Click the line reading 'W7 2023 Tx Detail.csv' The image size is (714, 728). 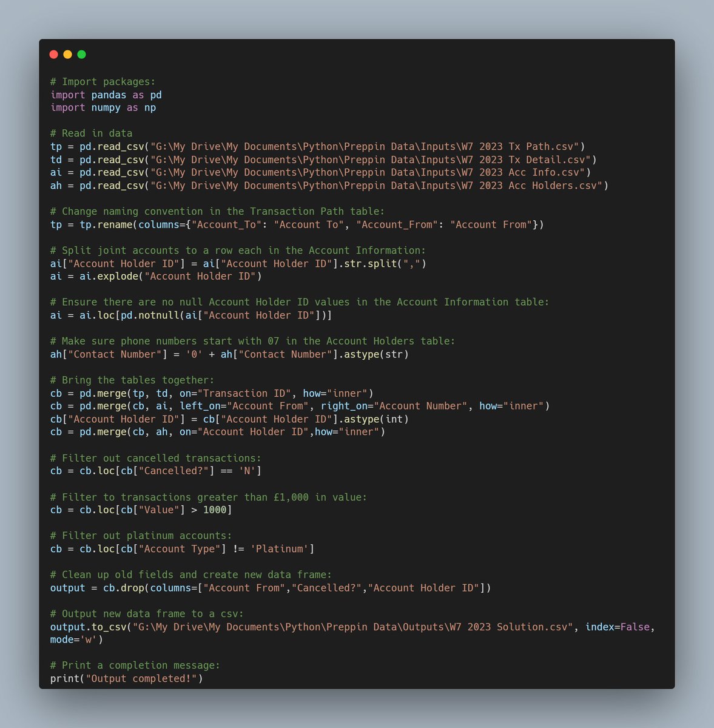[323, 160]
